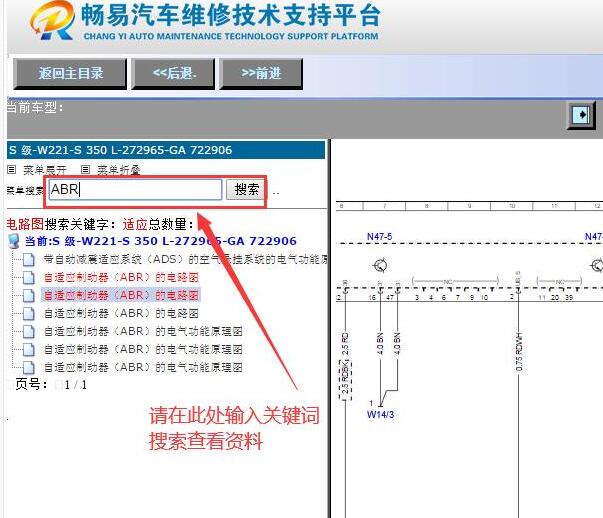Image resolution: width=603 pixels, height=518 pixels.
Task: Click the document icon of the last 电气功能原理图 entry
Action: [28, 367]
